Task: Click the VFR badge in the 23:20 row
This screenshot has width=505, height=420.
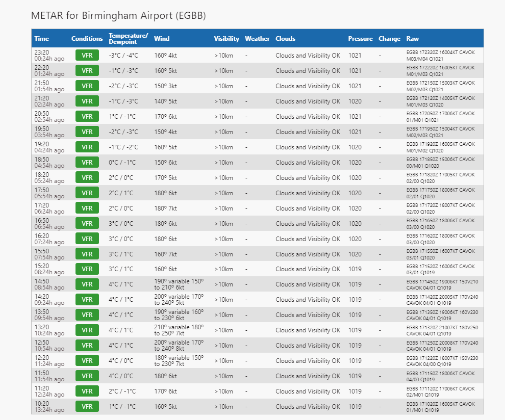Action: tap(87, 56)
